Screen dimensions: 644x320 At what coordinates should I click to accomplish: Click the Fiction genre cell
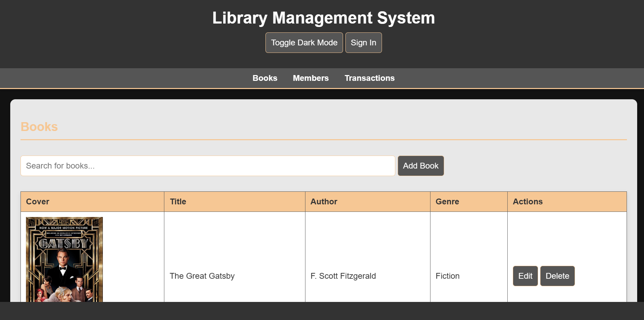tap(447, 276)
